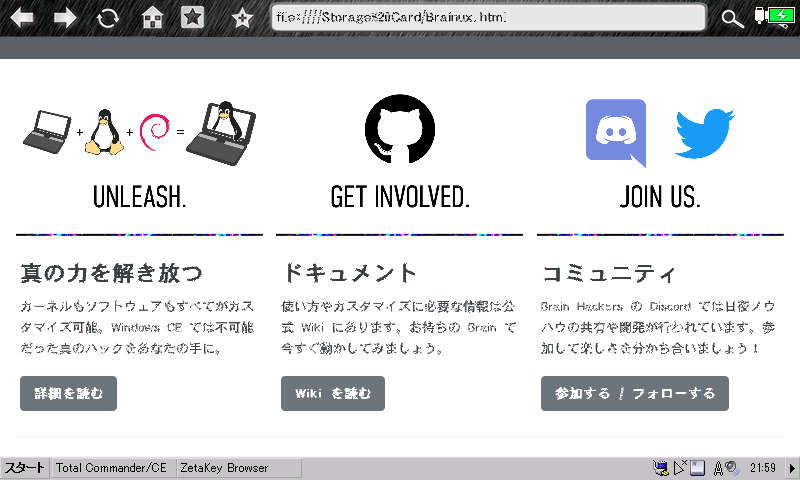Select the 真の力を解き放つ subheading
This screenshot has height=480, width=800.
coord(111,273)
